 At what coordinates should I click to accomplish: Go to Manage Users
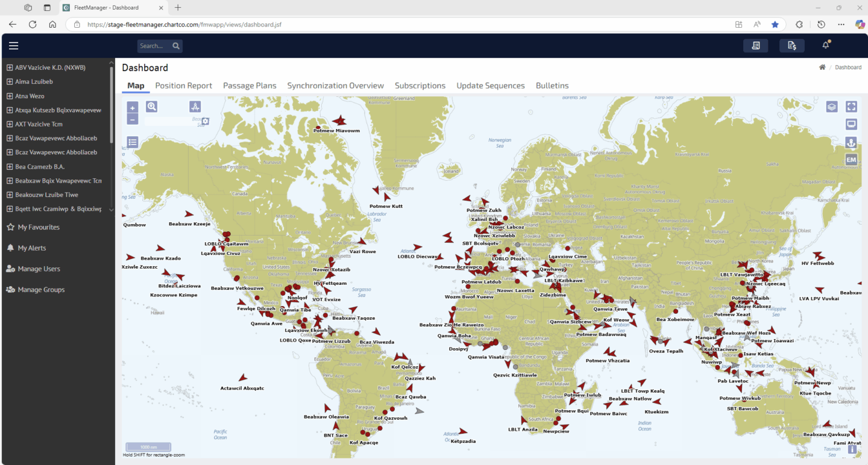39,269
